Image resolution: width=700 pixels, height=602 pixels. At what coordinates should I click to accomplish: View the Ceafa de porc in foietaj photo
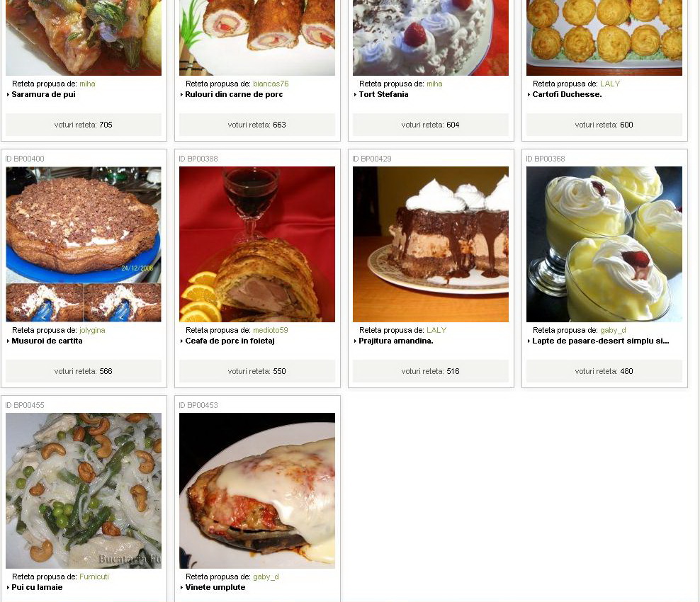click(257, 244)
